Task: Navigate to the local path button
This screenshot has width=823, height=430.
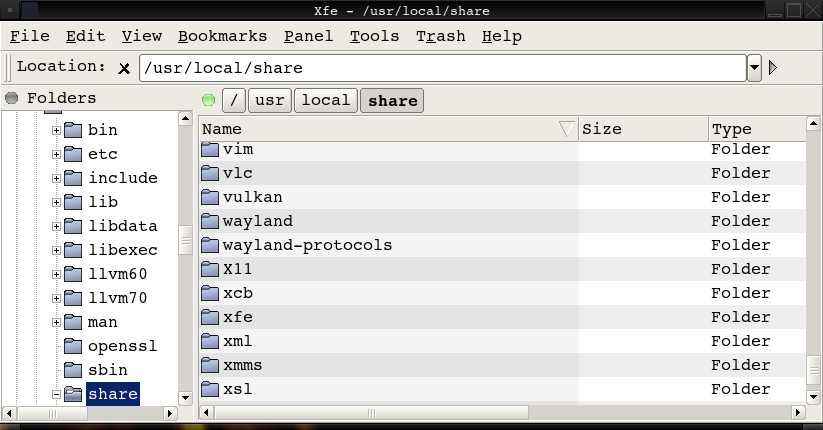Action: click(325, 100)
